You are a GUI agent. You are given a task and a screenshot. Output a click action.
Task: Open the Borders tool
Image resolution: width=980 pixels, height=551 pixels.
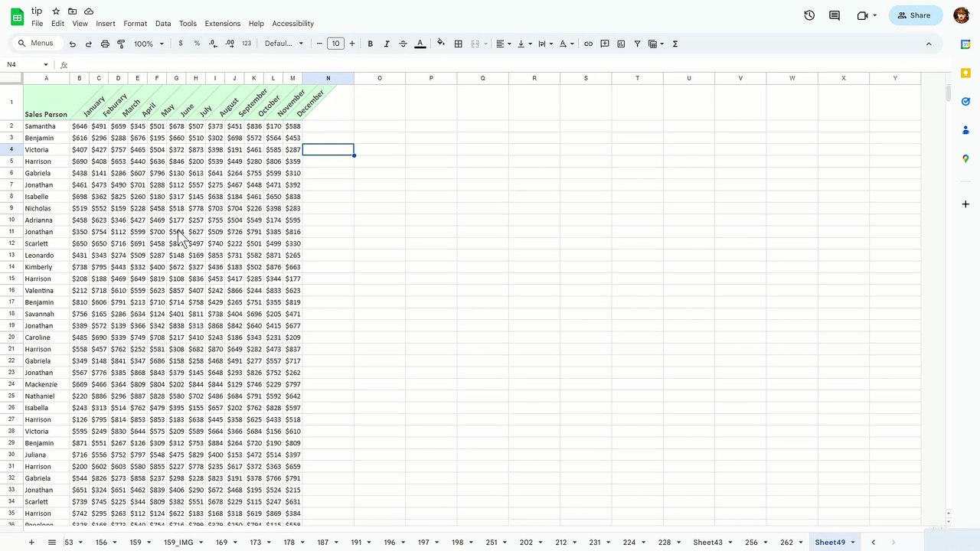tap(459, 44)
